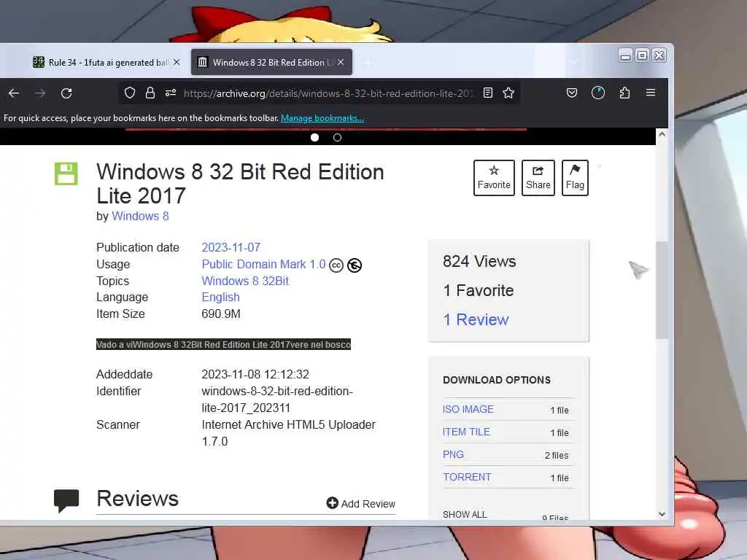Go back with the browser back arrow
The width and height of the screenshot is (747, 560).
(x=14, y=93)
